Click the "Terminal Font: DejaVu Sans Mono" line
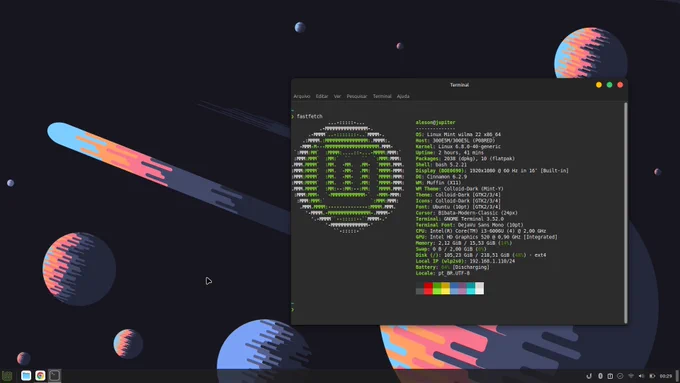Screen dimensions: 680x383 [x=469, y=225]
